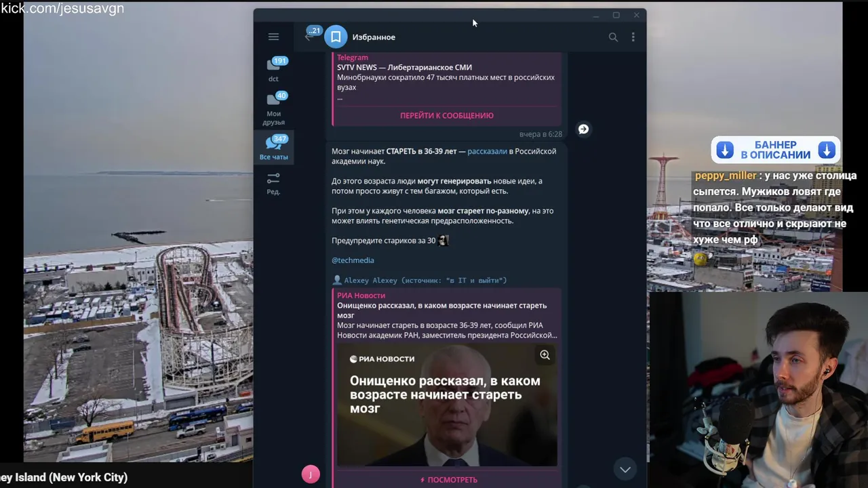Image resolution: width=868 pixels, height=488 pixels.
Task: Forward the message with the share arrow icon
Action: [583, 129]
